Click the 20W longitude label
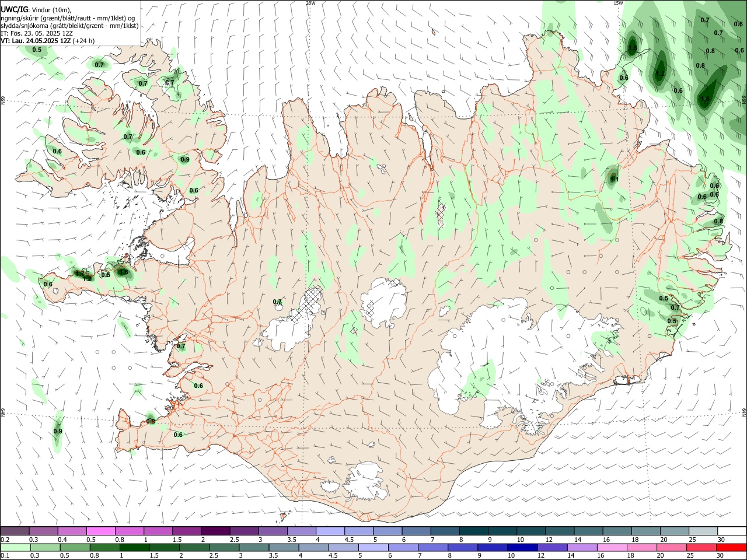This screenshot has height=560, width=747. click(x=310, y=3)
